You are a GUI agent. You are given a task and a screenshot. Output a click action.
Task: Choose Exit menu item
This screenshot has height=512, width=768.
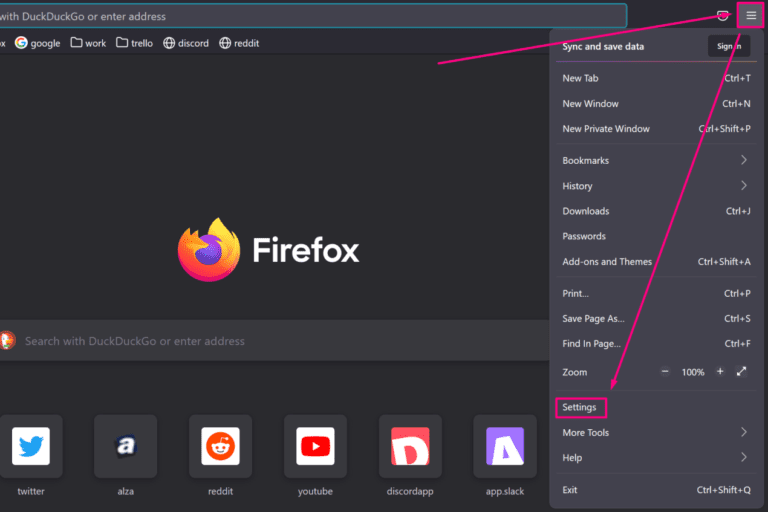[x=656, y=490]
